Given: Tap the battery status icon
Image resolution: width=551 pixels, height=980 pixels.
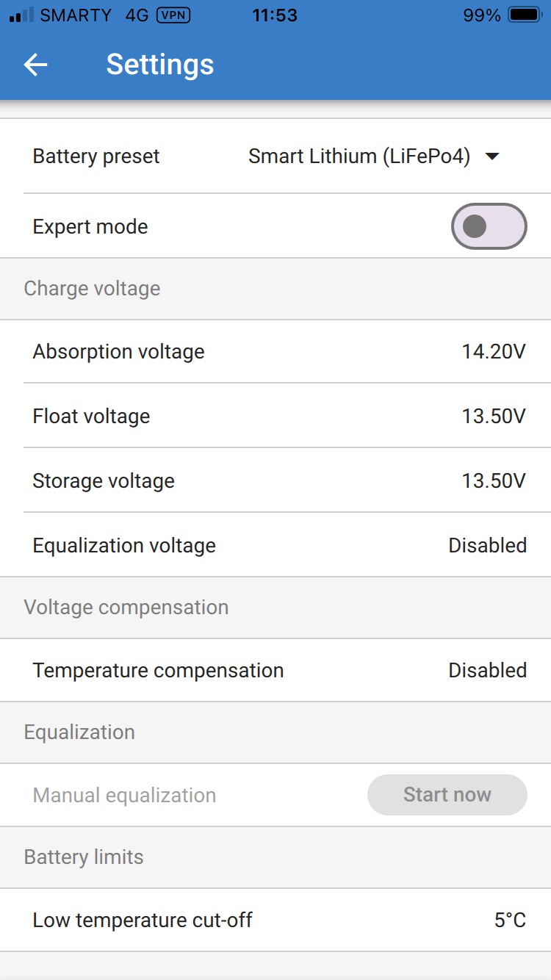Looking at the screenshot, I should click(x=524, y=15).
